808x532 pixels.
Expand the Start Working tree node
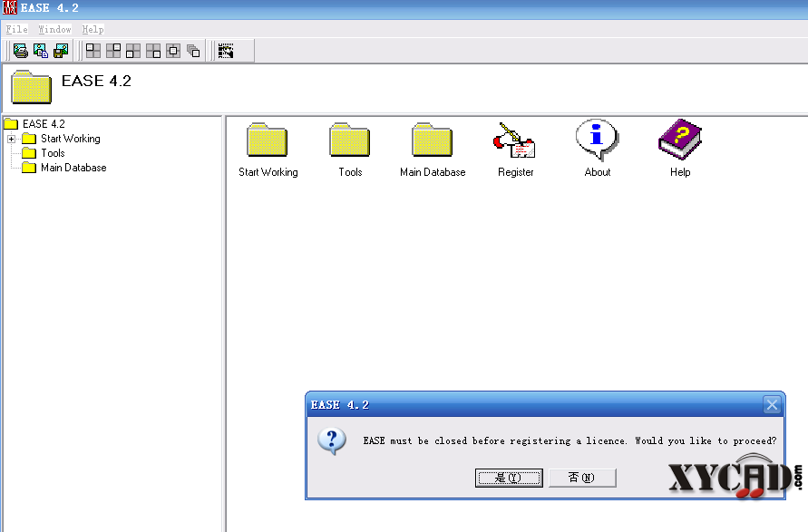[x=12, y=139]
